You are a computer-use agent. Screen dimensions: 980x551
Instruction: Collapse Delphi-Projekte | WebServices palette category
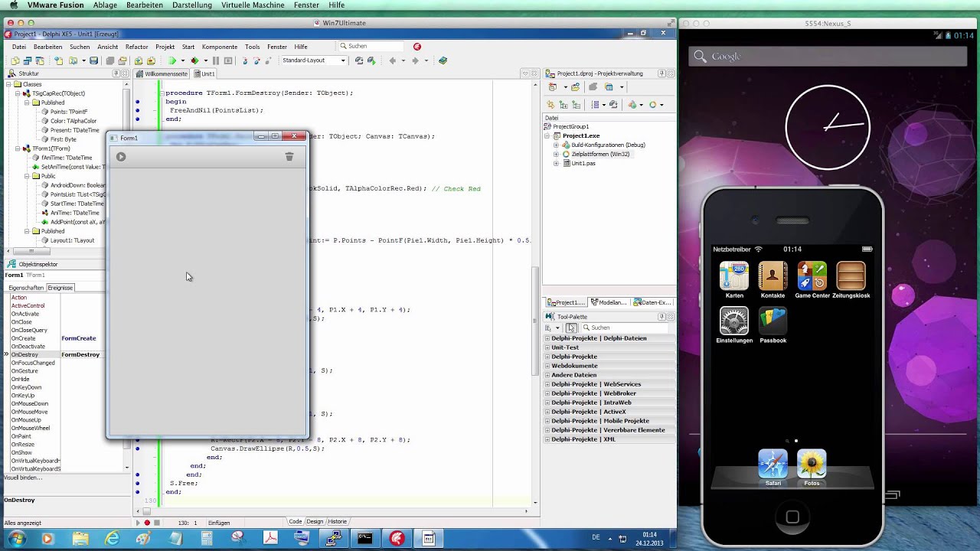547,384
